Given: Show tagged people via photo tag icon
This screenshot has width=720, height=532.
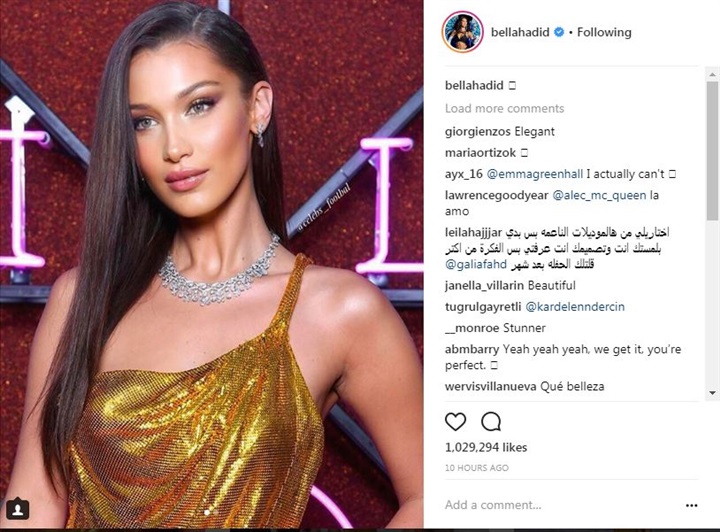Looking at the screenshot, I should pyautogui.click(x=18, y=509).
